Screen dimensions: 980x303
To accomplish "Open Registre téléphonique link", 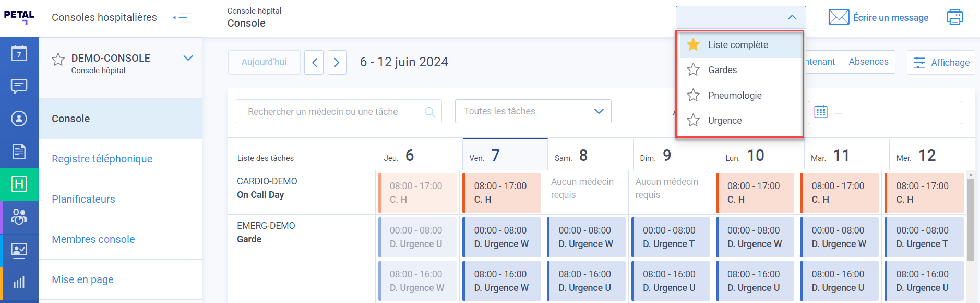I will (102, 159).
